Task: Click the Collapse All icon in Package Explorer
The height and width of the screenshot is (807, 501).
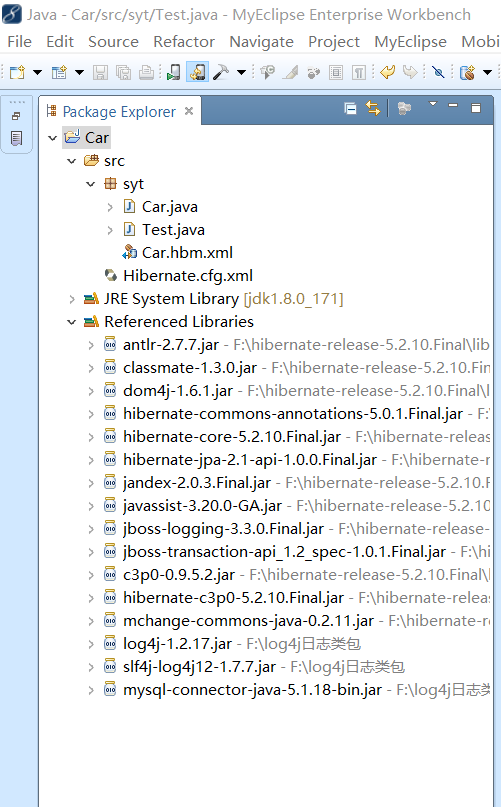Action: [350, 109]
